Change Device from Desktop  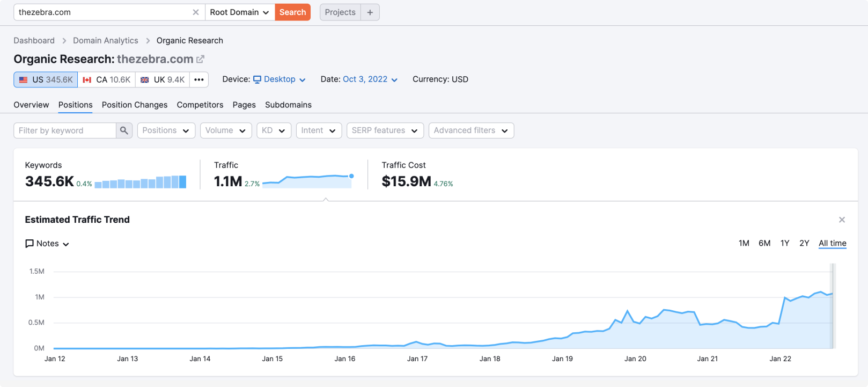279,79
